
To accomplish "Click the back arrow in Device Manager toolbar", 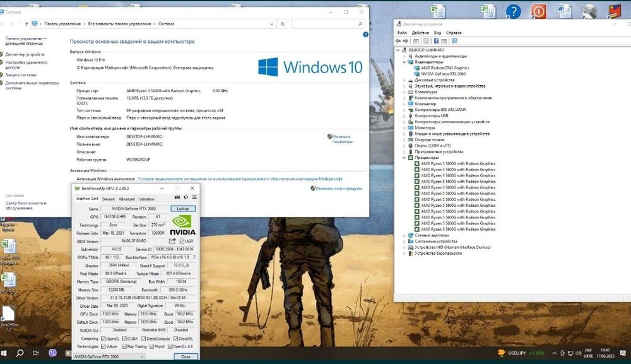I will (398, 41).
